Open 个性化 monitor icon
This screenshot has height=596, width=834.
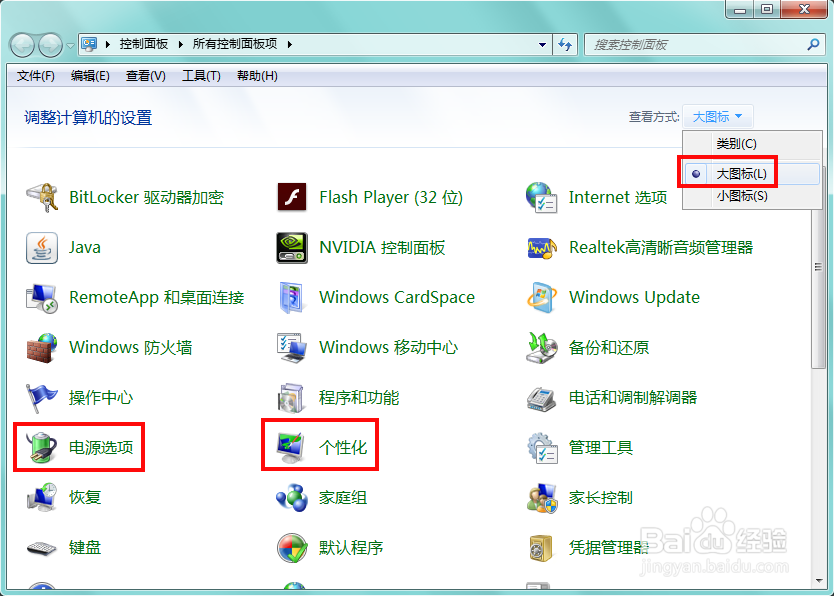coord(290,448)
